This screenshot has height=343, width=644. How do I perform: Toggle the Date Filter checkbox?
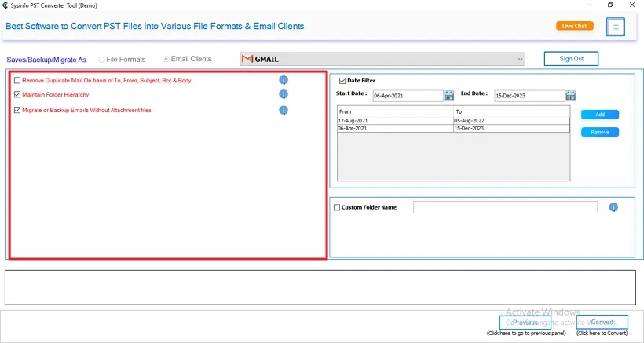tap(342, 80)
